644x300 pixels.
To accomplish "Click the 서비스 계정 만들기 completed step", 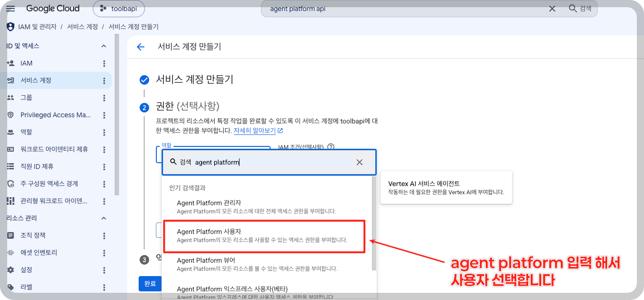I will [195, 79].
